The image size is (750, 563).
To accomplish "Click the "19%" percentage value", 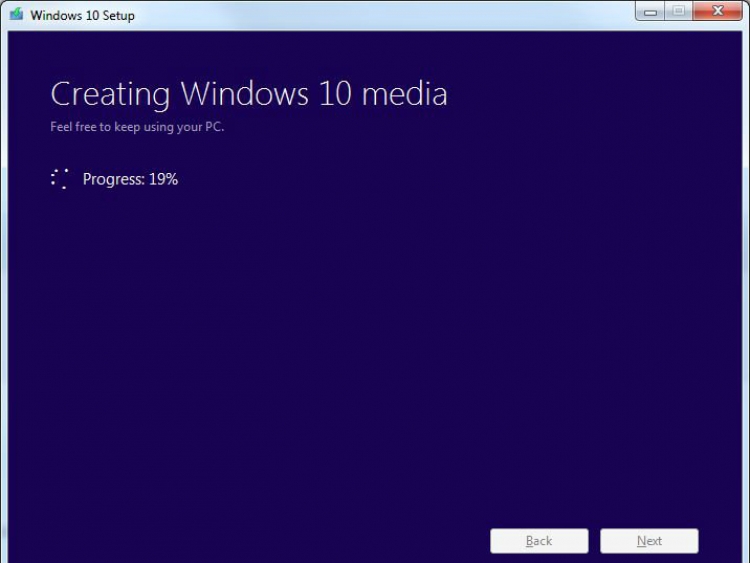I will click(x=163, y=179).
